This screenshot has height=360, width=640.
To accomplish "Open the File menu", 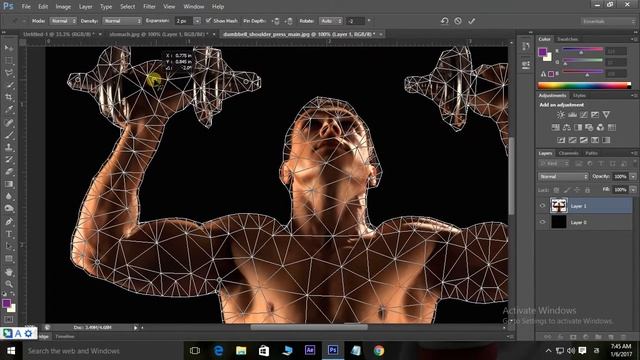I will (x=26, y=7).
